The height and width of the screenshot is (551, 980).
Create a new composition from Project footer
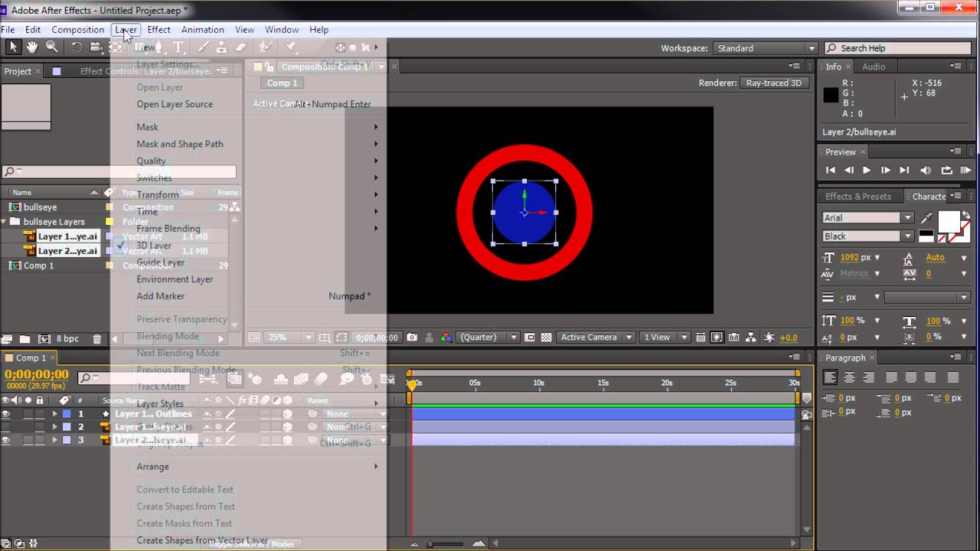(x=44, y=339)
